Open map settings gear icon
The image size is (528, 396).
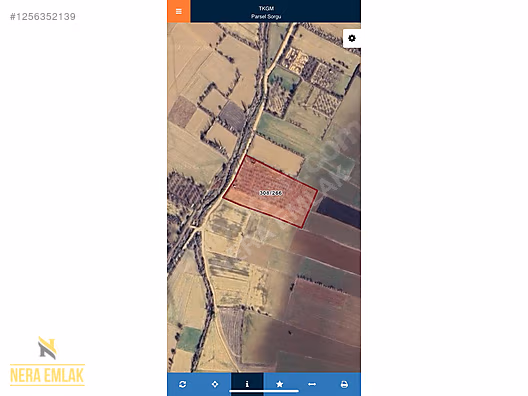[352, 38]
